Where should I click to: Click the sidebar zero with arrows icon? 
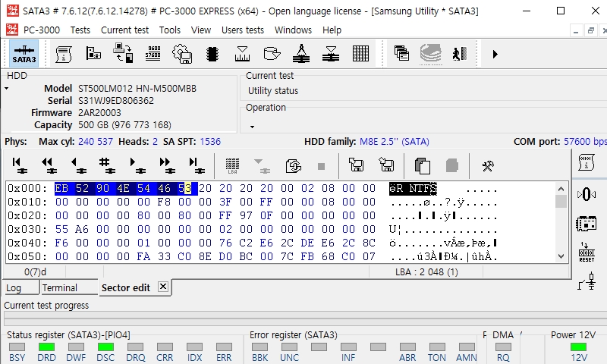pyautogui.click(x=586, y=194)
